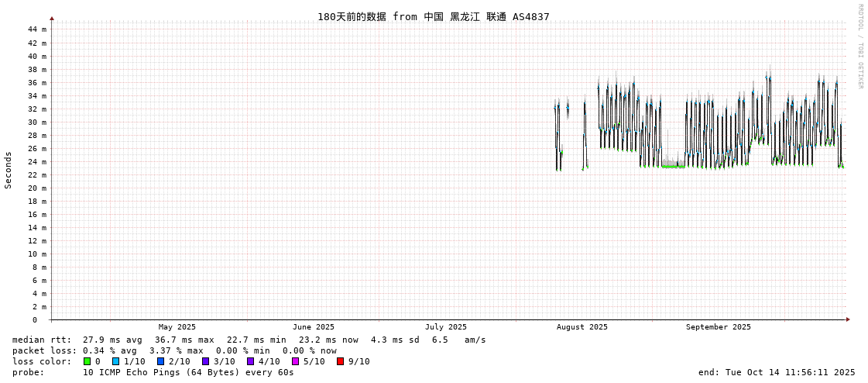Select the August 2025 axis label

tap(582, 327)
